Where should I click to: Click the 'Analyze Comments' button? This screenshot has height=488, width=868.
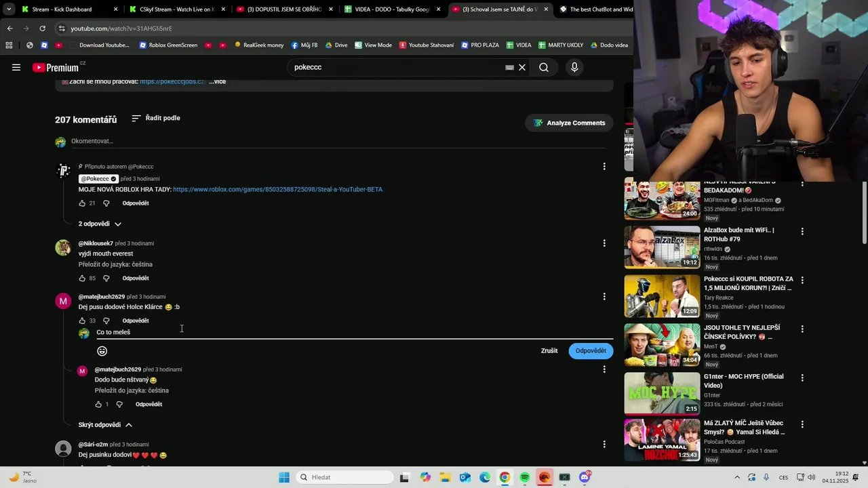pyautogui.click(x=569, y=123)
